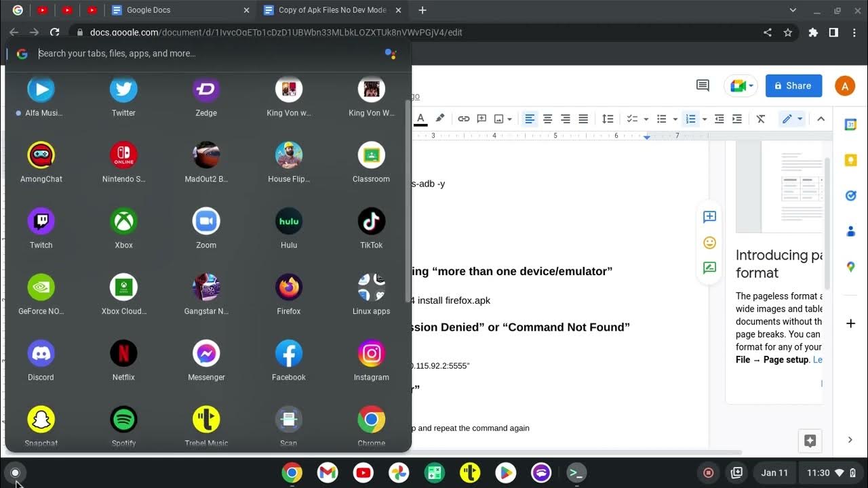Launch the House Flipper app
The width and height of the screenshot is (868, 488).
coord(289,155)
